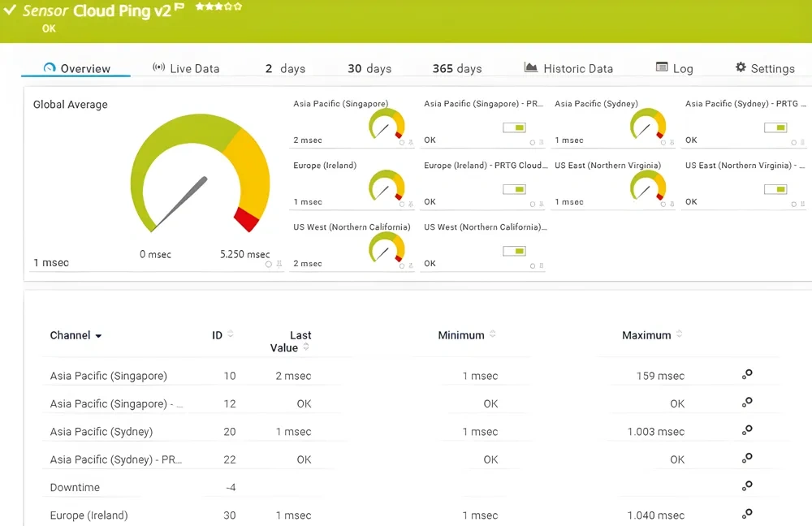Open the Live Data tab
The width and height of the screenshot is (812, 526).
tap(186, 68)
